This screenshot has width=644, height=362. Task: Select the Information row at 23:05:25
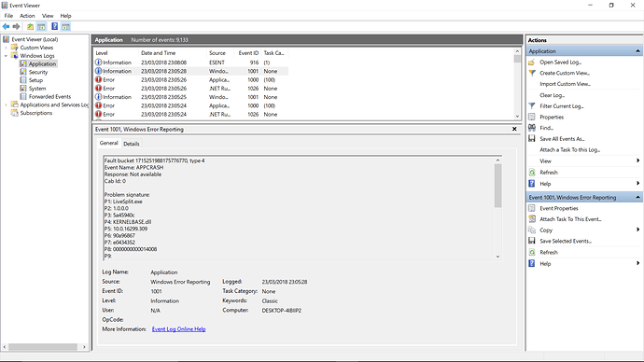(191, 97)
